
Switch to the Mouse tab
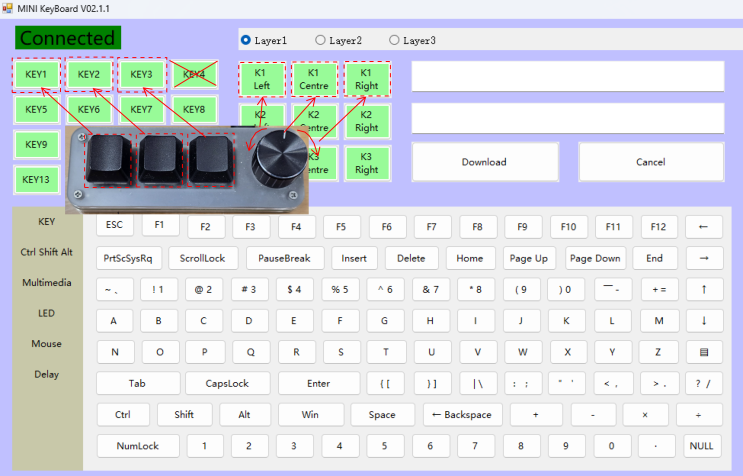[x=46, y=343]
